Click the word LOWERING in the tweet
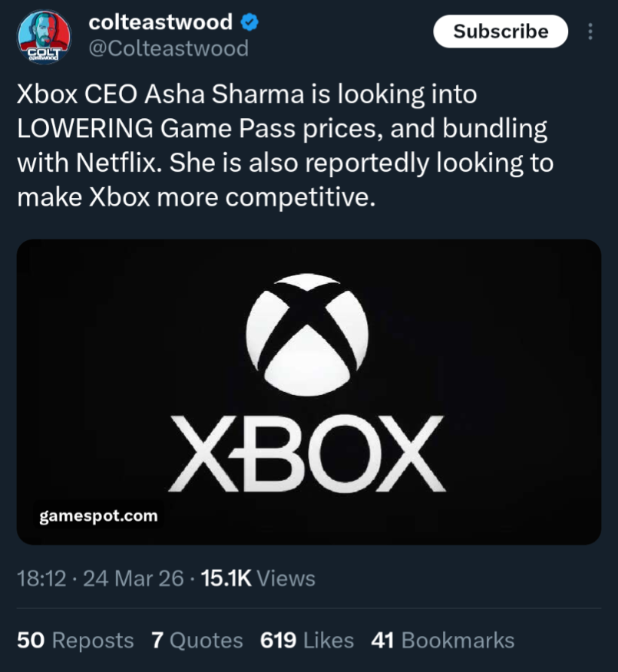The image size is (618, 672). pos(85,129)
